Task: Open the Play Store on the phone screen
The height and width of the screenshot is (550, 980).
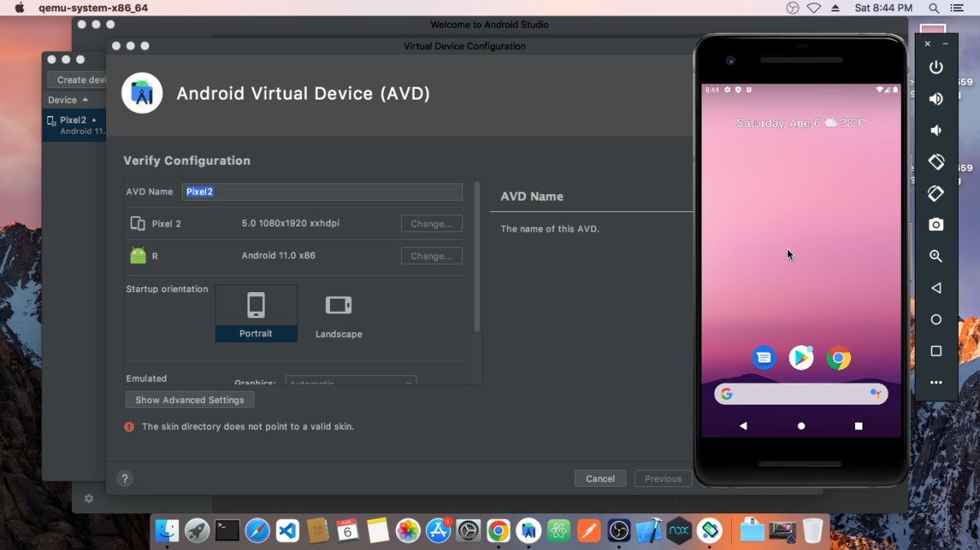Action: pos(801,357)
